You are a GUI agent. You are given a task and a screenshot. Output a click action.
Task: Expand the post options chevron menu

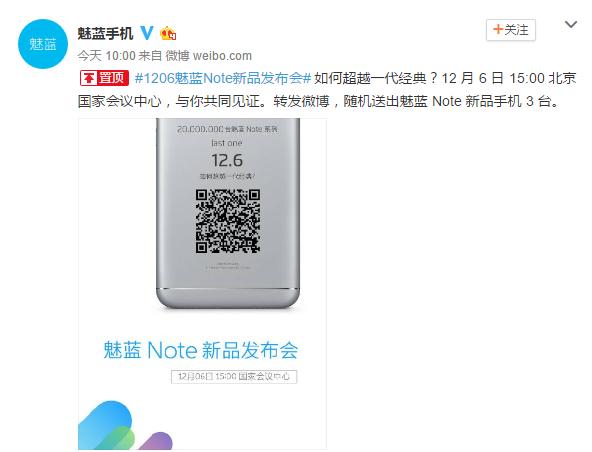[x=570, y=25]
